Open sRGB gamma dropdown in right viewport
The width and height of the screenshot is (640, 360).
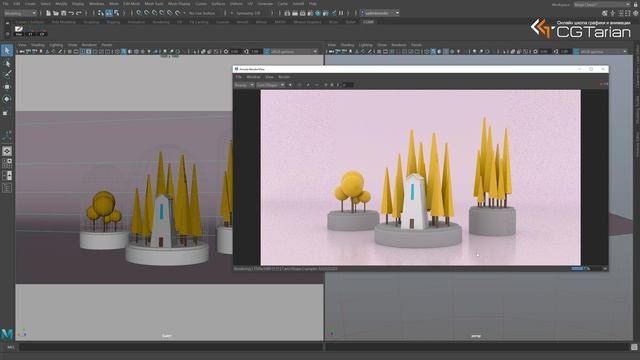pos(603,52)
